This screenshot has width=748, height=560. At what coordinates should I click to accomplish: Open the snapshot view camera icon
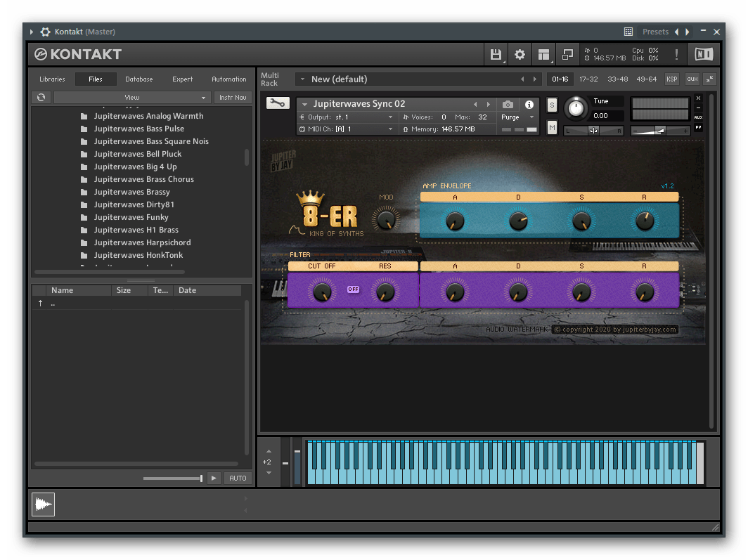(508, 105)
